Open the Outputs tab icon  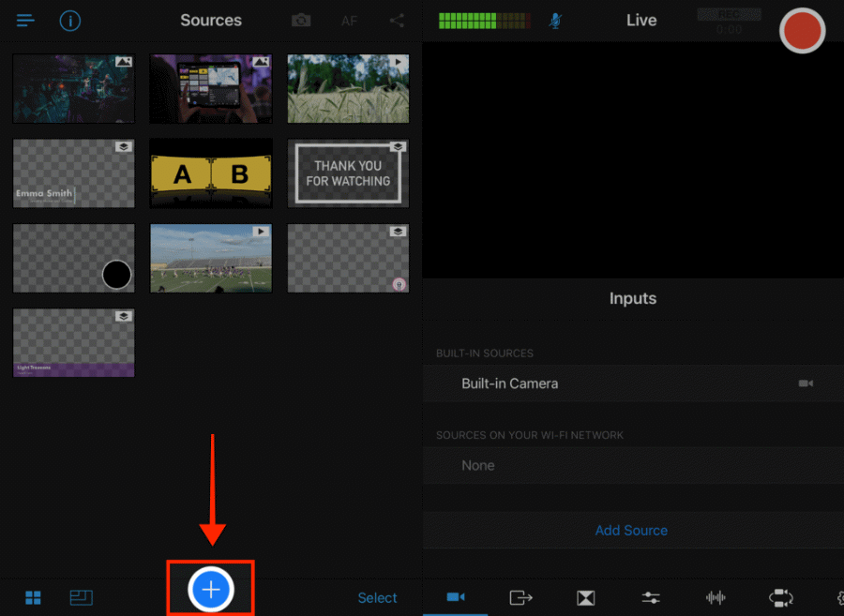[x=520, y=597]
